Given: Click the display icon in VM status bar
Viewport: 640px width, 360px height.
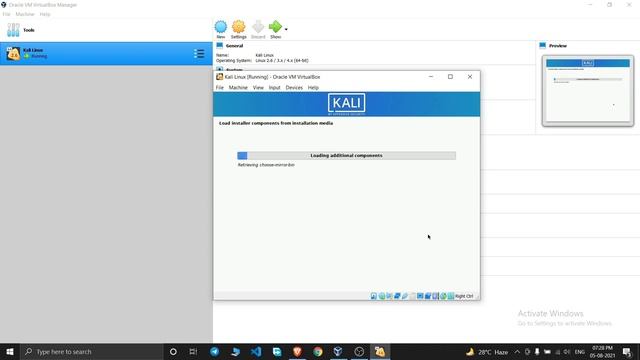Looking at the screenshot, I should coord(420,296).
